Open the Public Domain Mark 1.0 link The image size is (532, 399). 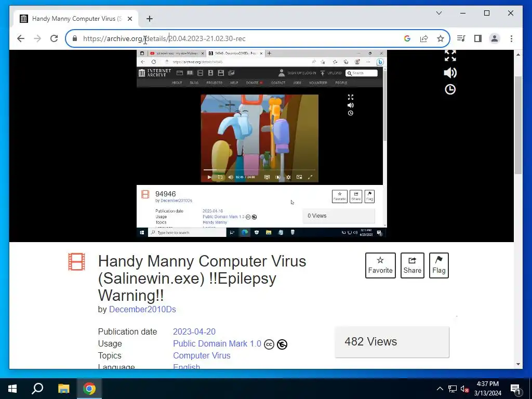tap(217, 344)
